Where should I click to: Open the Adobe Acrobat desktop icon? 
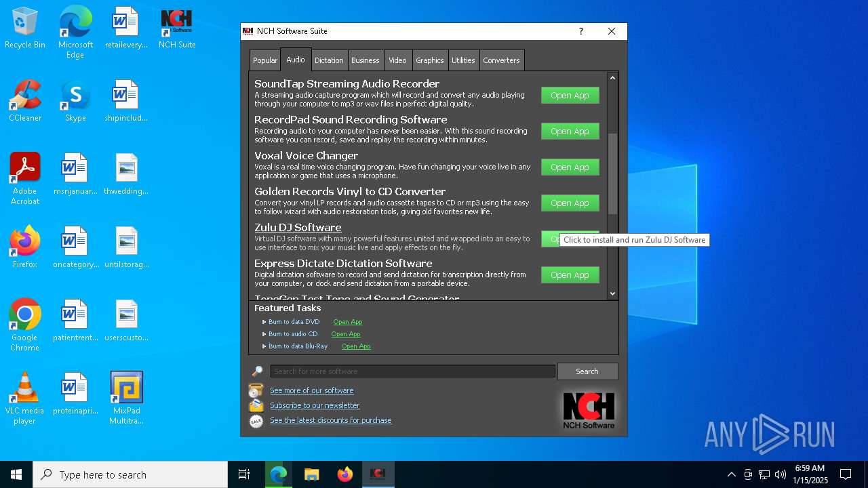point(25,179)
